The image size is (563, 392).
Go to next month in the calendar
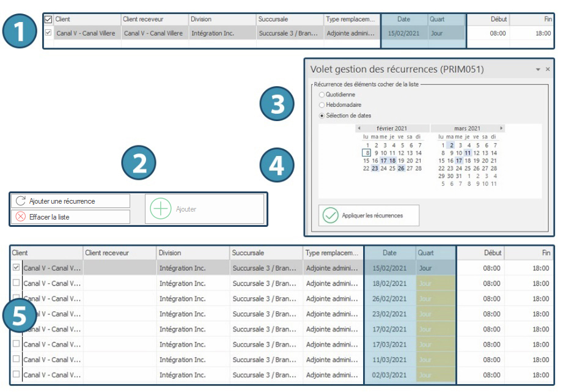pos(502,128)
